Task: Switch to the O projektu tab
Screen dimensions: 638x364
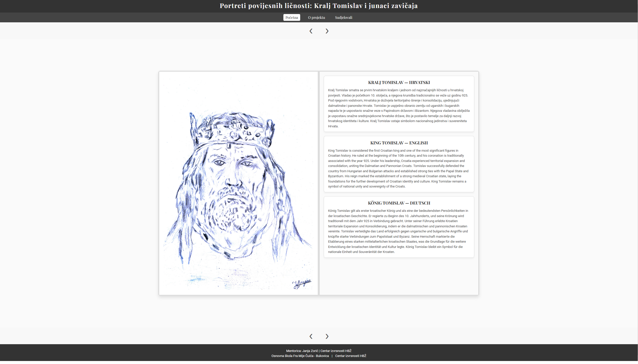Action: (x=316, y=18)
